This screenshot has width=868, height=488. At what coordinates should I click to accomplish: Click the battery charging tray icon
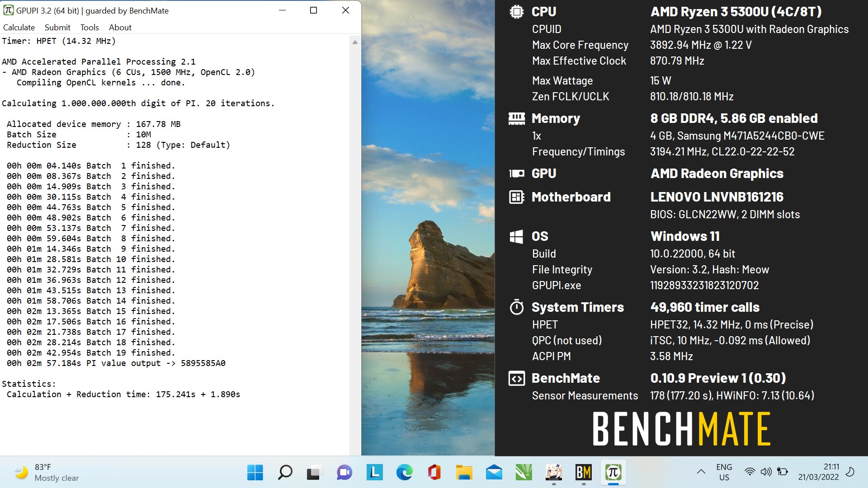782,472
